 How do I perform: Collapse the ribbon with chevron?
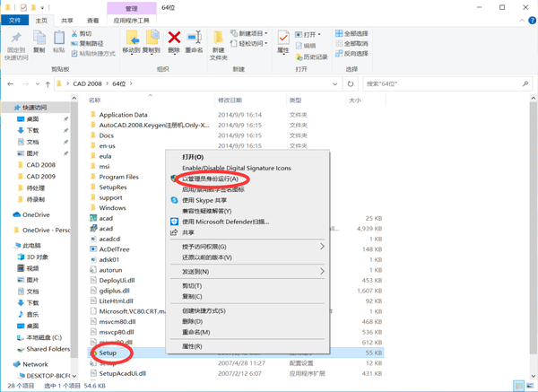tap(522, 21)
